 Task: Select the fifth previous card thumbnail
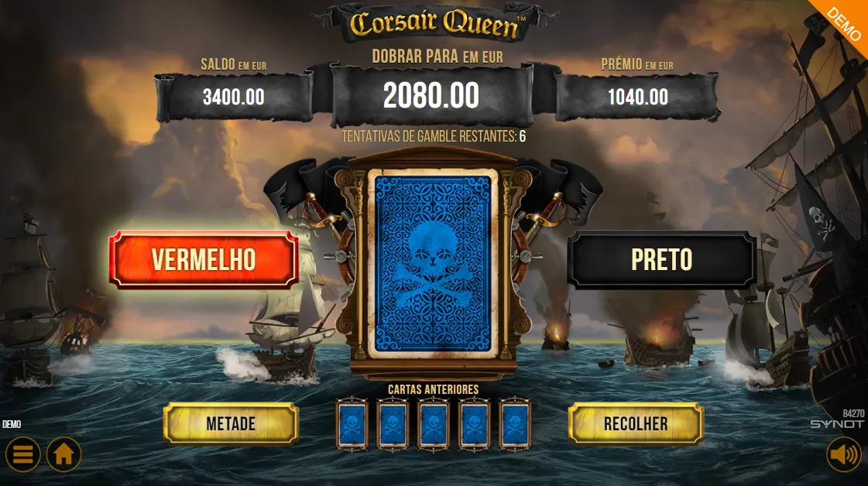[515, 425]
